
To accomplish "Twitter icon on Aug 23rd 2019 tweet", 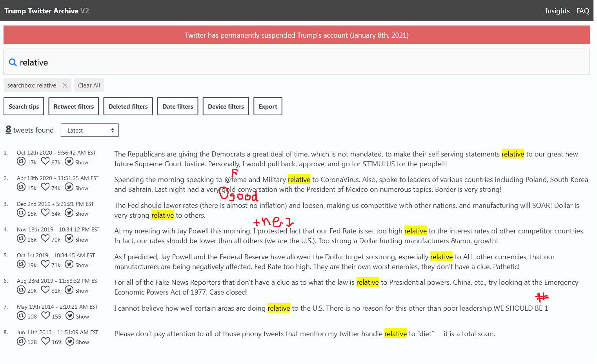I will click(69, 289).
